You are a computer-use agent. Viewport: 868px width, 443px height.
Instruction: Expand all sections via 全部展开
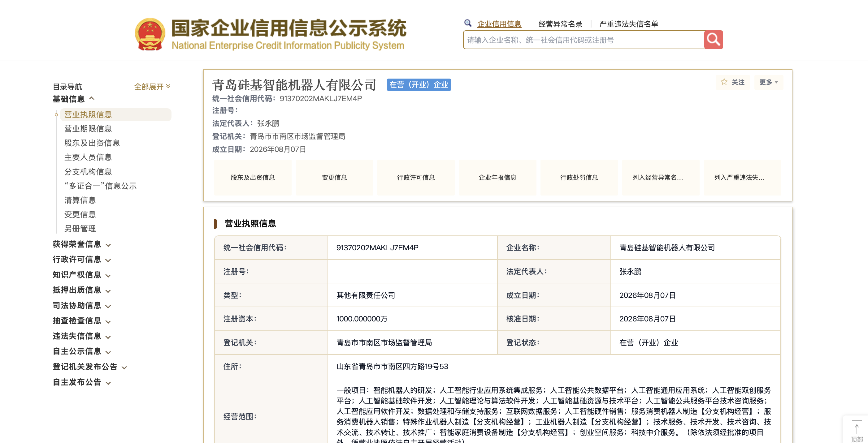(152, 87)
